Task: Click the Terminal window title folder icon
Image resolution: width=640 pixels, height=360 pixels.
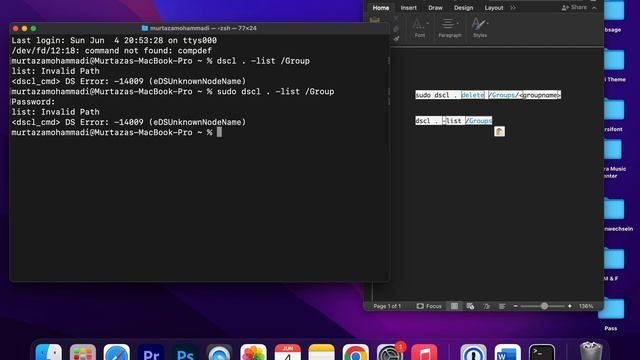Action: click(x=144, y=28)
